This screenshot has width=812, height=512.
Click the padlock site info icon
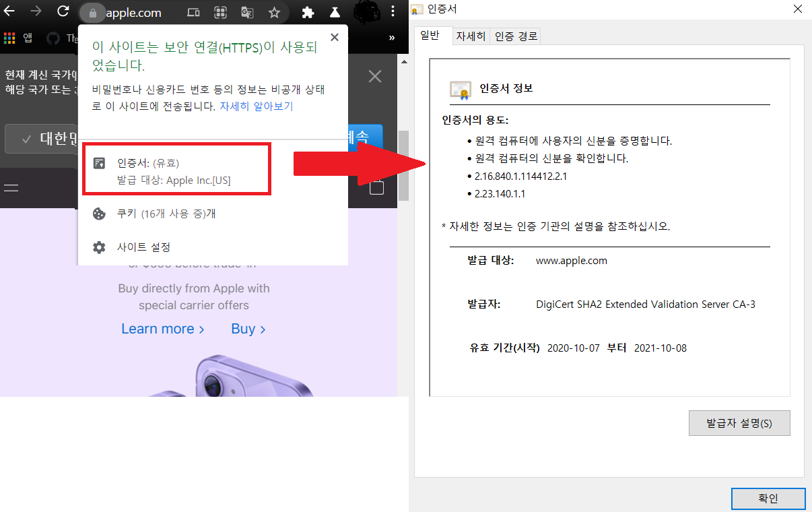(x=93, y=13)
